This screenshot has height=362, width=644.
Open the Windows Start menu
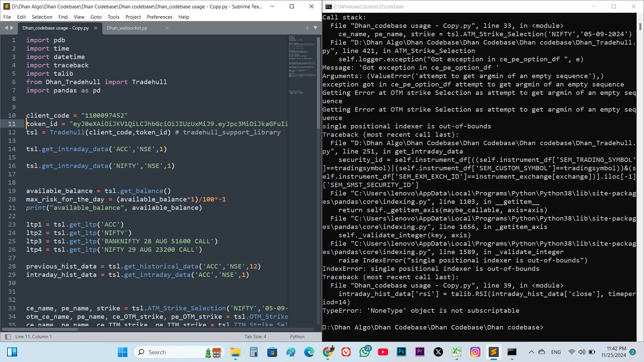click(122, 352)
